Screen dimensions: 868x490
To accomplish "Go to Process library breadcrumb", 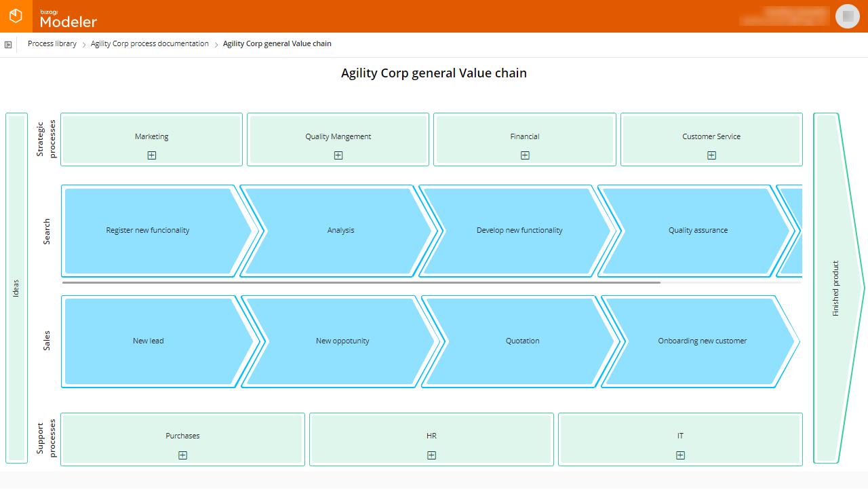I will pos(52,43).
